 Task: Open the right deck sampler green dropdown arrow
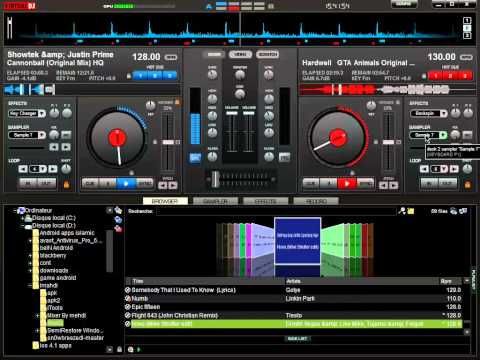click(x=443, y=135)
